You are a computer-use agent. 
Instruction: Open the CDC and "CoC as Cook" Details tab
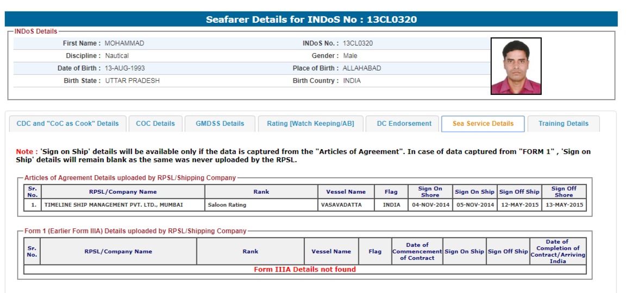pyautogui.click(x=67, y=124)
